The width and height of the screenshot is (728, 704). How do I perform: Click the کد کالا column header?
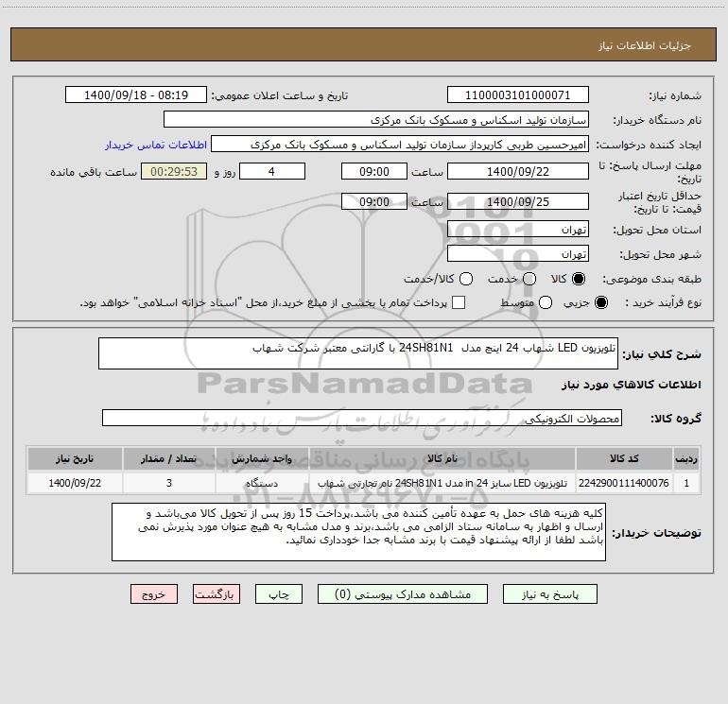(624, 458)
